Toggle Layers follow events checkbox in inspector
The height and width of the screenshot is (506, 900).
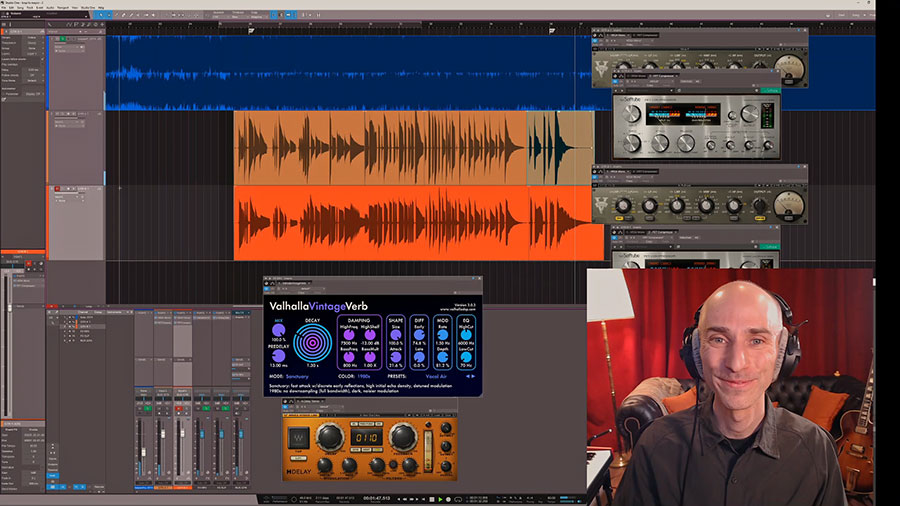pos(40,58)
